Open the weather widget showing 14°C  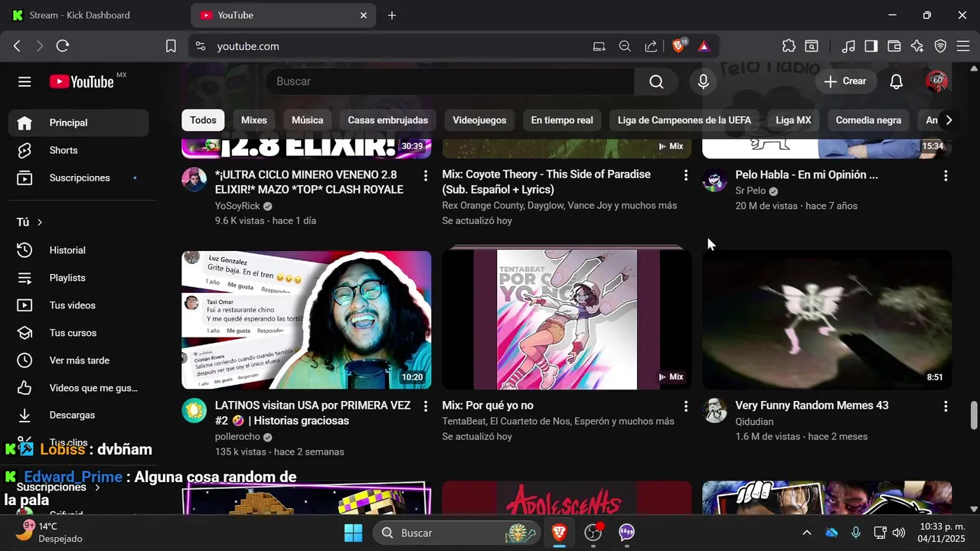[47, 533]
